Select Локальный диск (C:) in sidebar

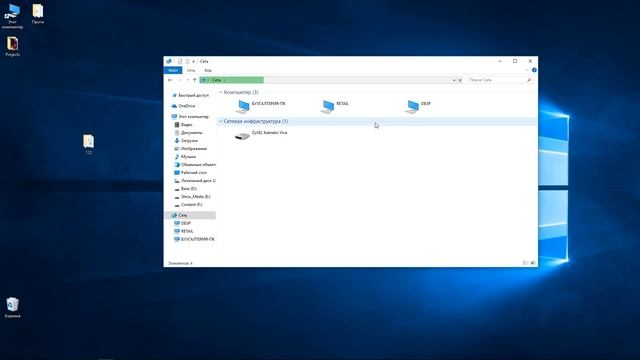[x=195, y=180]
